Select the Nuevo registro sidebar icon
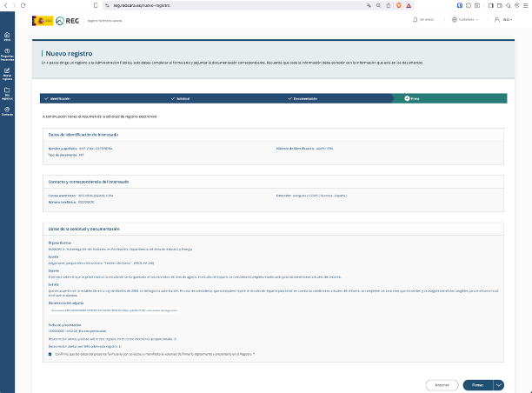Viewport: 532px width, 393px height. (7, 72)
